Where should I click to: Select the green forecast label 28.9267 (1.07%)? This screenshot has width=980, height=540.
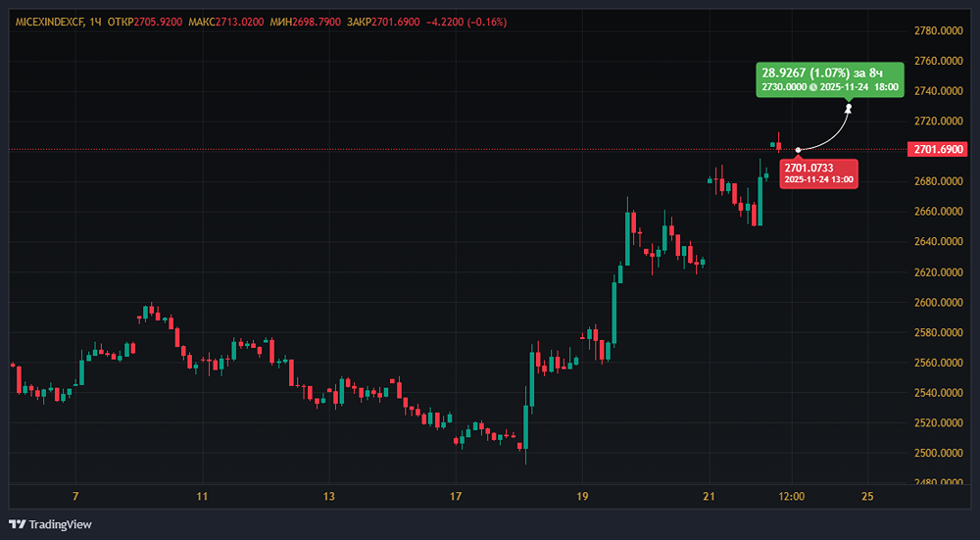click(x=830, y=79)
